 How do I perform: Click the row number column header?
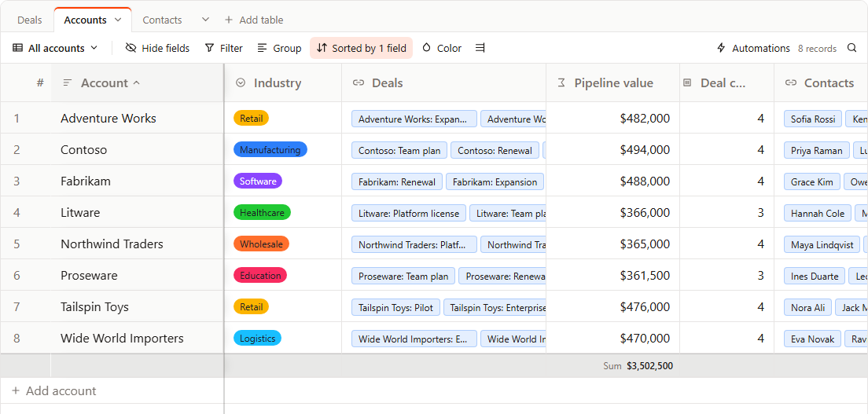[40, 83]
